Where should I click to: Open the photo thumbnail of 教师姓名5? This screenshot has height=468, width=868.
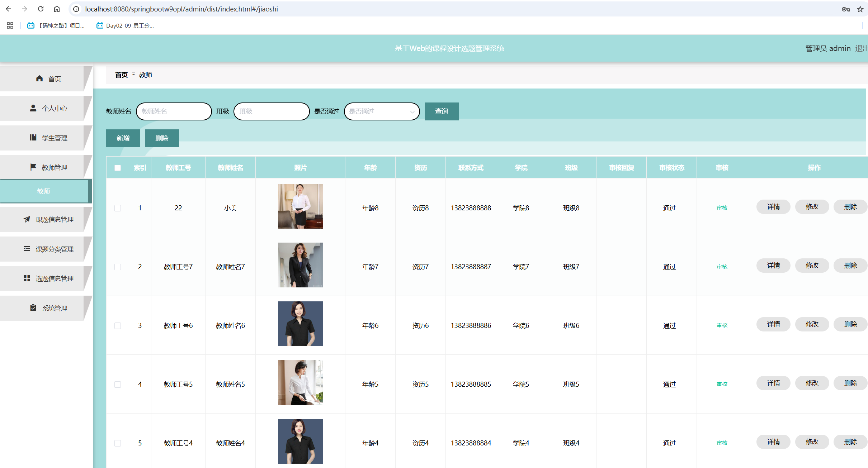(300, 382)
